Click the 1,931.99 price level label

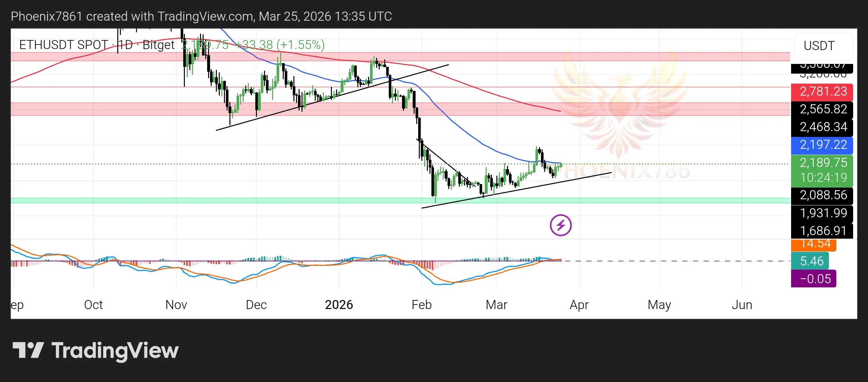(821, 213)
